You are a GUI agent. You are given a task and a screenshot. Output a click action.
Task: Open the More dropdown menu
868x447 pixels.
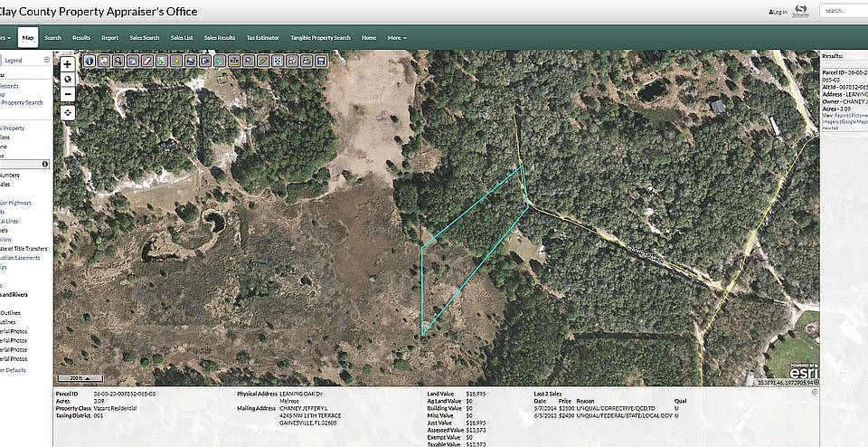pos(396,38)
